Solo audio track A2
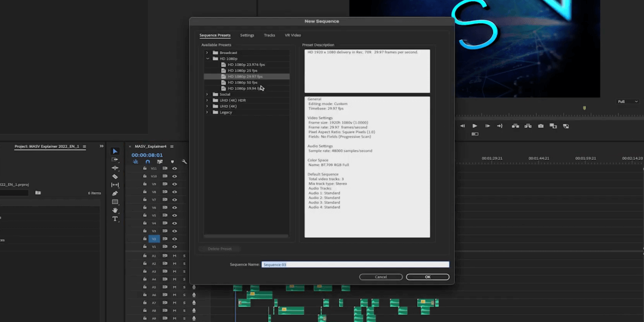 [184, 264]
